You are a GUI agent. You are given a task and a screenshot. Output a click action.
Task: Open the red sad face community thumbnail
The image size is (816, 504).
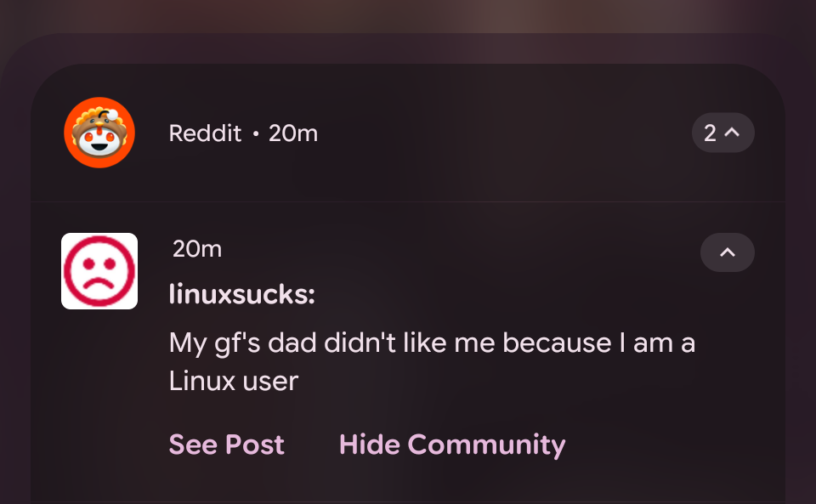pyautogui.click(x=99, y=271)
